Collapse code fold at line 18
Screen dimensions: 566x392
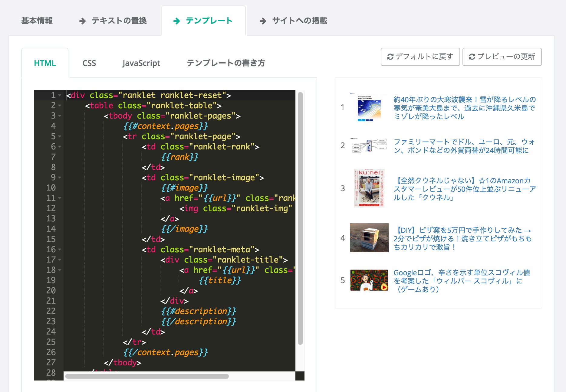click(60, 270)
